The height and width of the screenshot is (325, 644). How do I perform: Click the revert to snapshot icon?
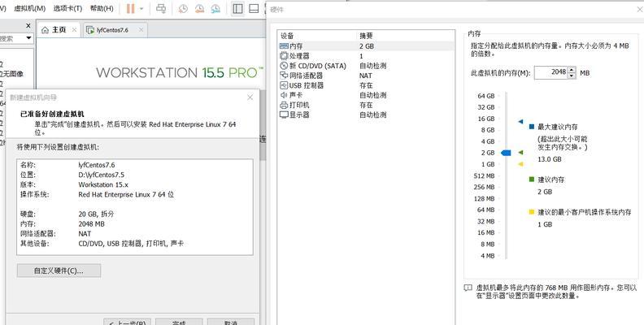pyautogui.click(x=199, y=8)
